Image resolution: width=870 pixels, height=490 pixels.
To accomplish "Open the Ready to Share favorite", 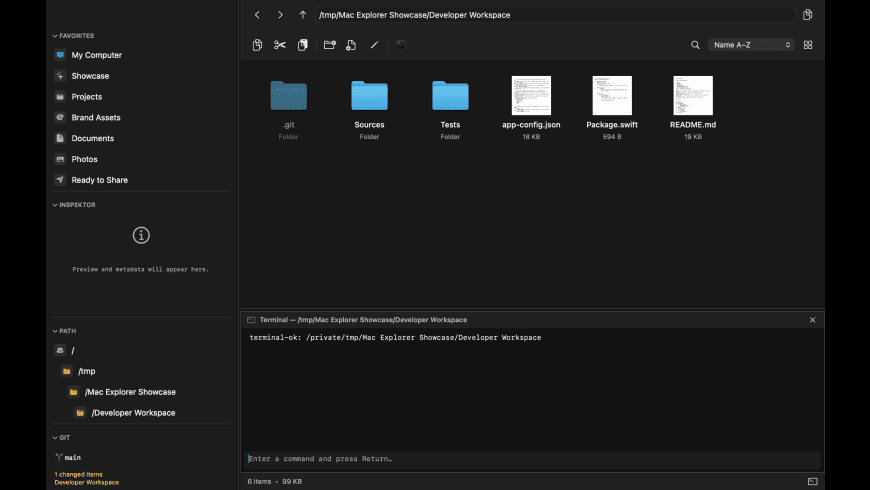I will [x=99, y=180].
